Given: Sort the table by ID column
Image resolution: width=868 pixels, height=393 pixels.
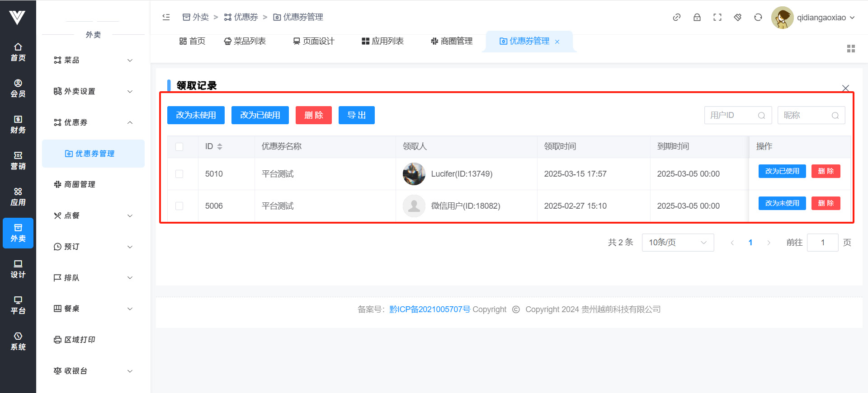Looking at the screenshot, I should click(219, 146).
